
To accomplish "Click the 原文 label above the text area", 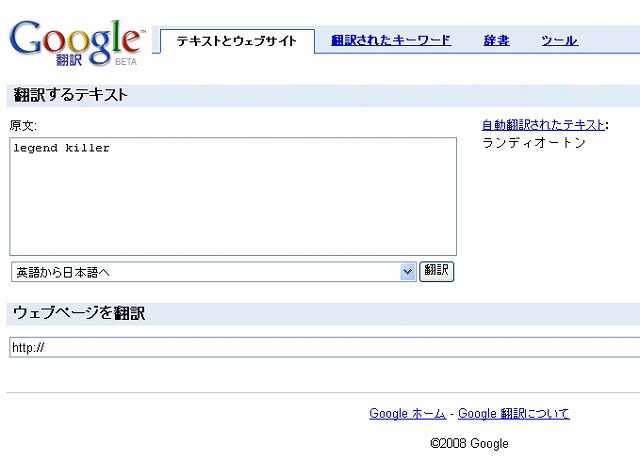I will click(x=23, y=126).
